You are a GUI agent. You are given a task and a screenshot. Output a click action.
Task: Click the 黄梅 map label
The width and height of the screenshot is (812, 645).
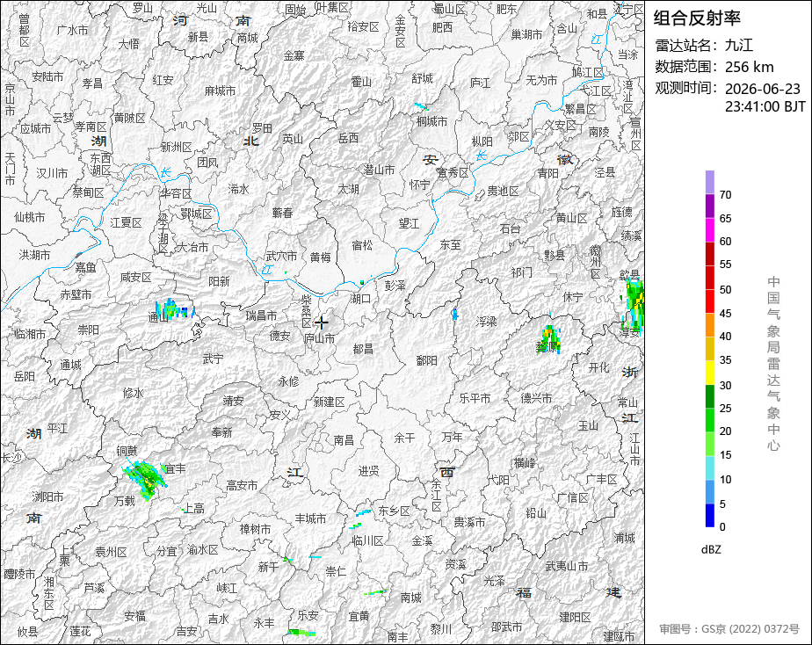pyautogui.click(x=321, y=257)
